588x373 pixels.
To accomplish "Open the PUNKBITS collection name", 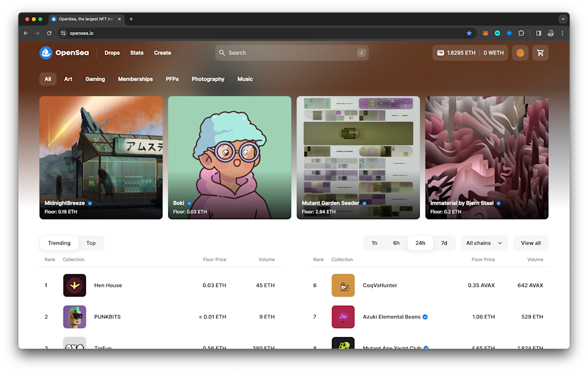I will [107, 317].
